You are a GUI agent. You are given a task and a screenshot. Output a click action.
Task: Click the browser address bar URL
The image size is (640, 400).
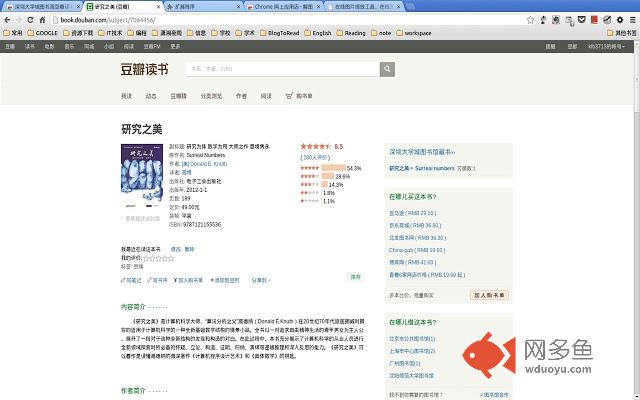point(108,20)
